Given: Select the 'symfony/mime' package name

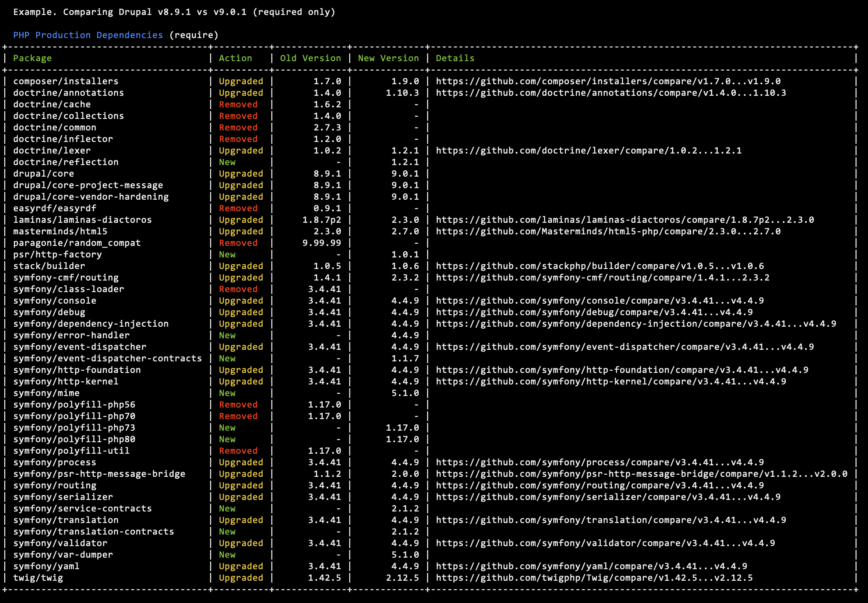Looking at the screenshot, I should click(x=46, y=393).
